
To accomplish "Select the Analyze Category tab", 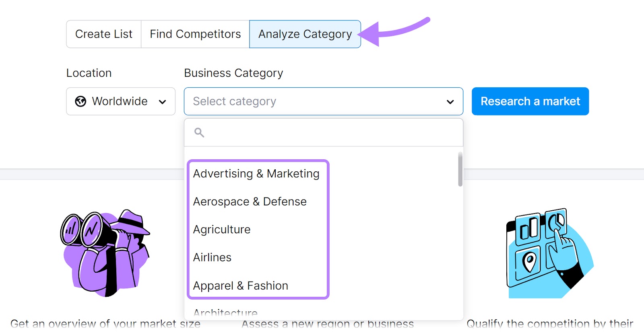I will (305, 34).
